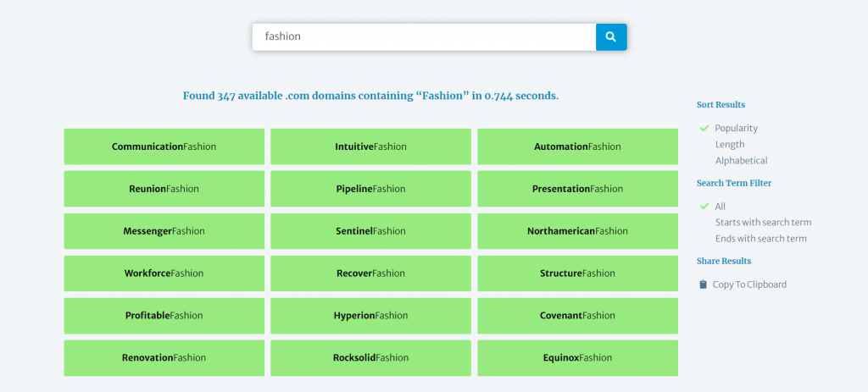
Task: Select the PipelineFashion domain result
Action: pos(370,189)
